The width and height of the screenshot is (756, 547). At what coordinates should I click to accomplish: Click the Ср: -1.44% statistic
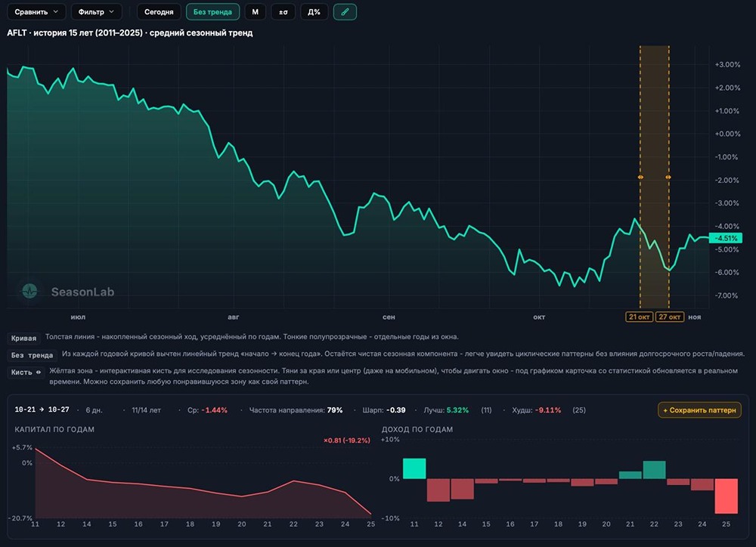(x=207, y=410)
